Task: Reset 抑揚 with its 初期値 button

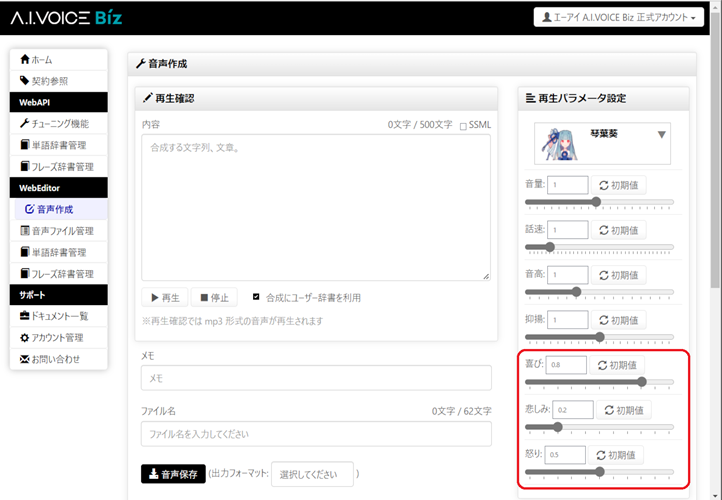Action: [x=618, y=320]
